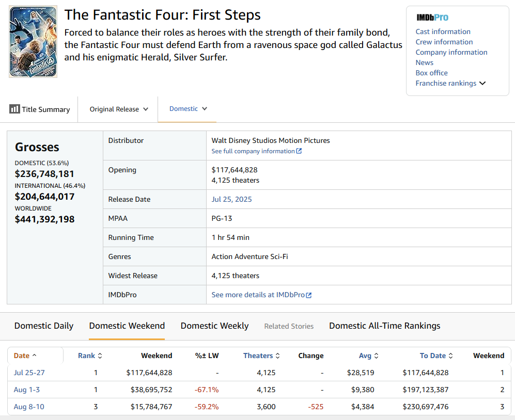Open the Jul 25, 2025 release date link
Screen dimensions: 515x420
pos(231,200)
